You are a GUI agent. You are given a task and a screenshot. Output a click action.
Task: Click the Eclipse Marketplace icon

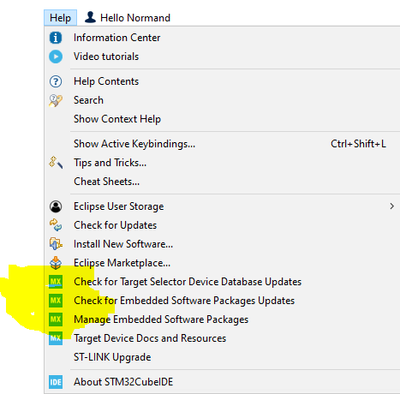56,263
